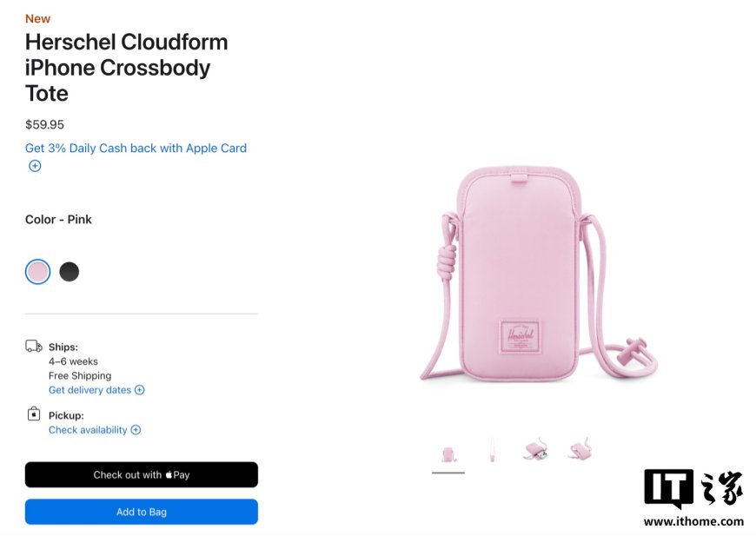The image size is (756, 536).
Task: Select the last side-view tote thumbnail
Action: pos(579,448)
